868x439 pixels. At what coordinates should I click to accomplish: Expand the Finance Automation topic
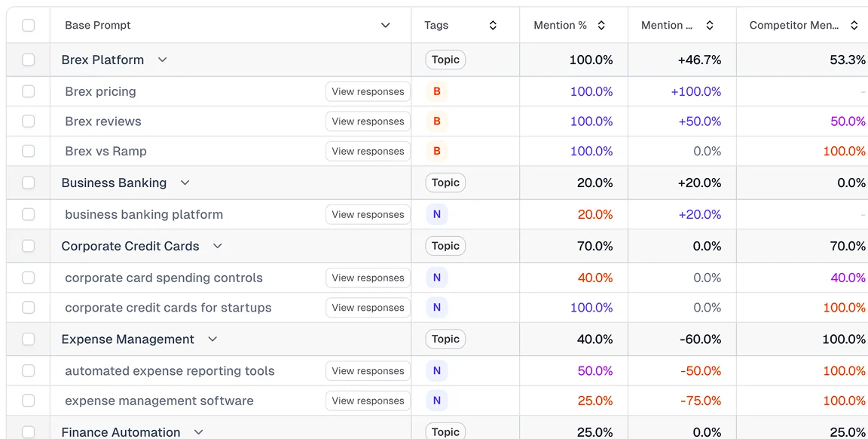[197, 431]
